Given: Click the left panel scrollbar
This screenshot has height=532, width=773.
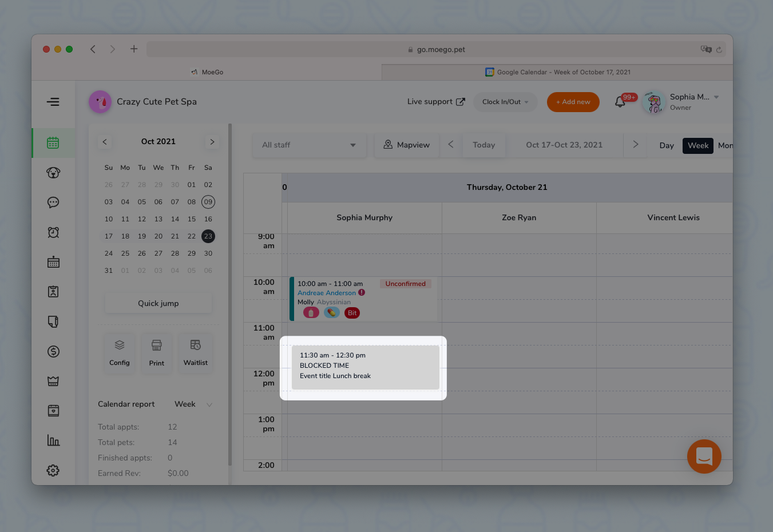Looking at the screenshot, I should pyautogui.click(x=230, y=295).
